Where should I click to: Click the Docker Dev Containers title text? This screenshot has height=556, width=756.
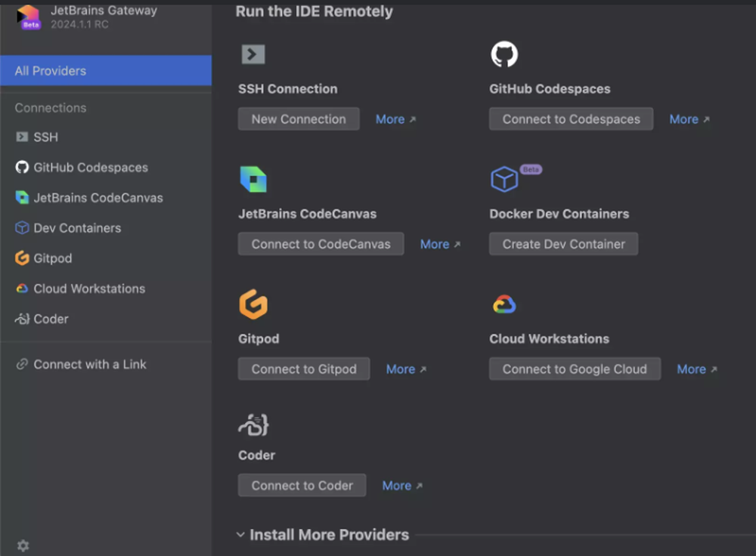[x=559, y=214]
